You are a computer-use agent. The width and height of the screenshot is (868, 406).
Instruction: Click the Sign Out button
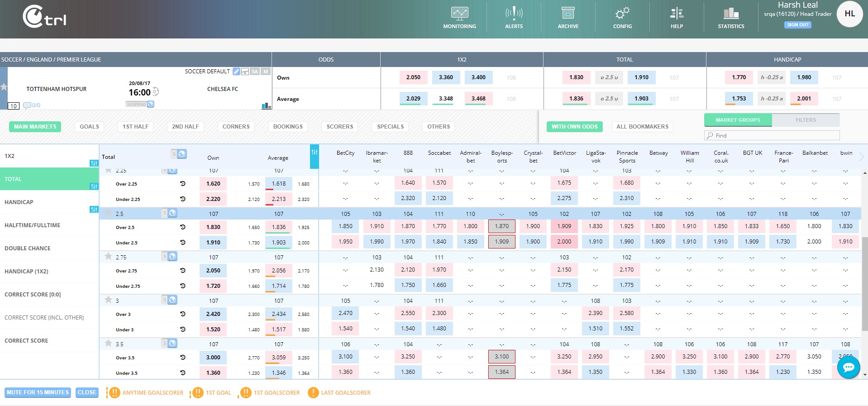tap(797, 25)
